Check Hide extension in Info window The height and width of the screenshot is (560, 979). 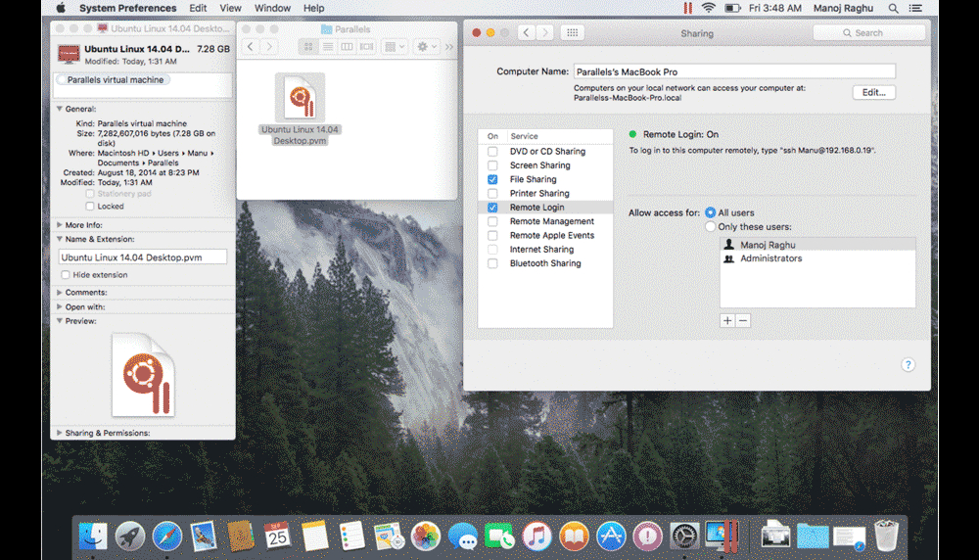pyautogui.click(x=66, y=275)
